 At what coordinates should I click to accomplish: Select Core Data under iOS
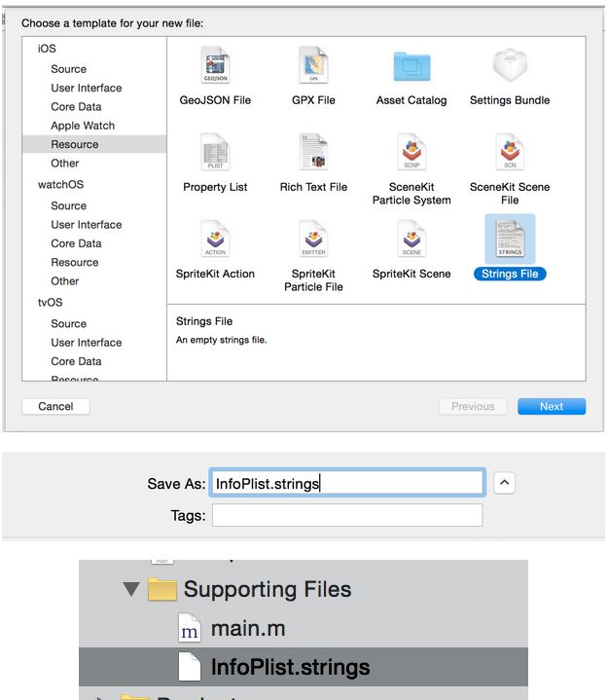tap(76, 107)
